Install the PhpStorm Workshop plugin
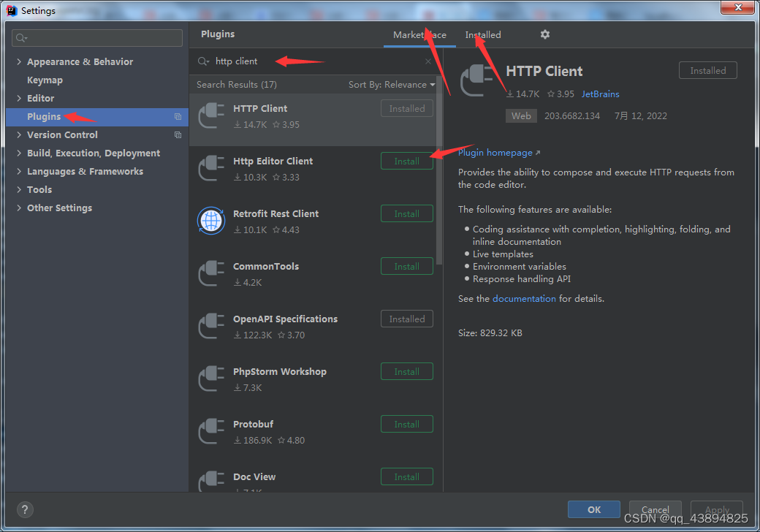Image resolution: width=760 pixels, height=532 pixels. [x=406, y=372]
